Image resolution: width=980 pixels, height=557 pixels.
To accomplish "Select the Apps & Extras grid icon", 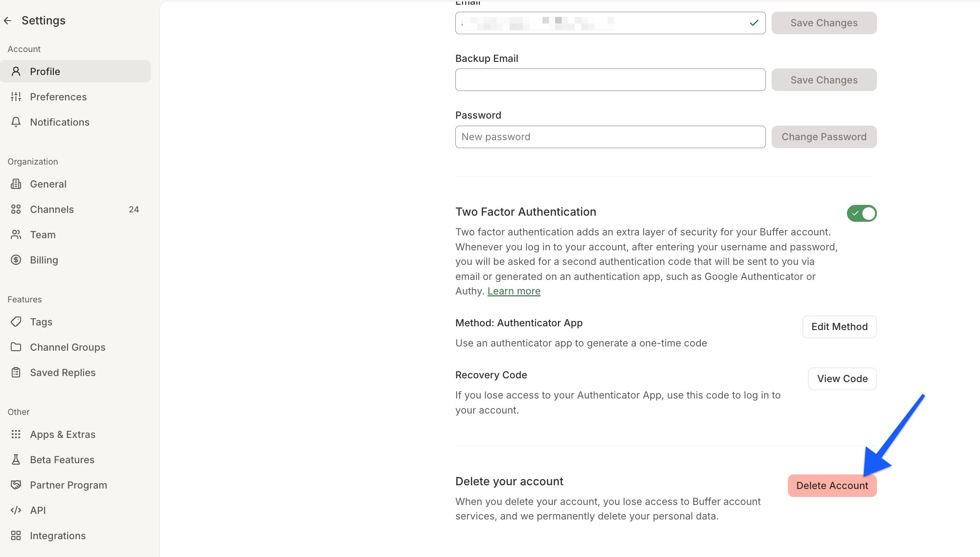I will [x=16, y=434].
